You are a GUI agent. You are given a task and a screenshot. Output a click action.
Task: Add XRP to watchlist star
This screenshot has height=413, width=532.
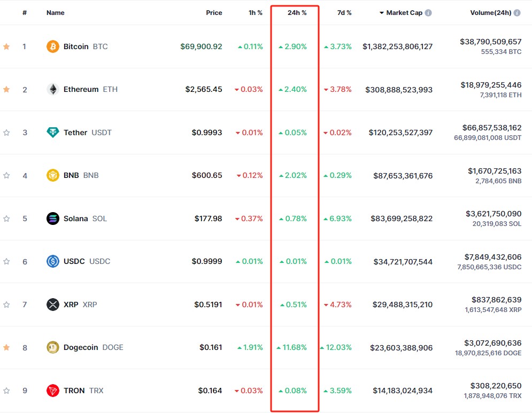6,305
